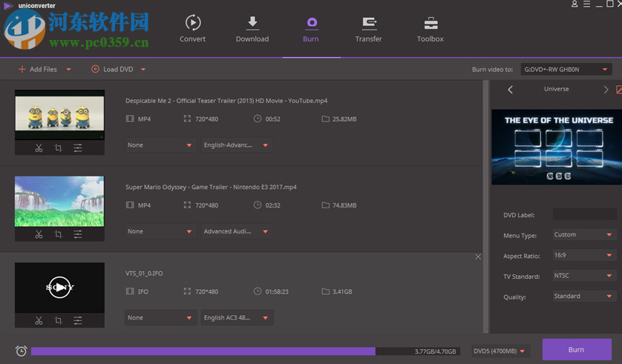
Task: Go to previous DVD menu template
Action: click(x=511, y=90)
